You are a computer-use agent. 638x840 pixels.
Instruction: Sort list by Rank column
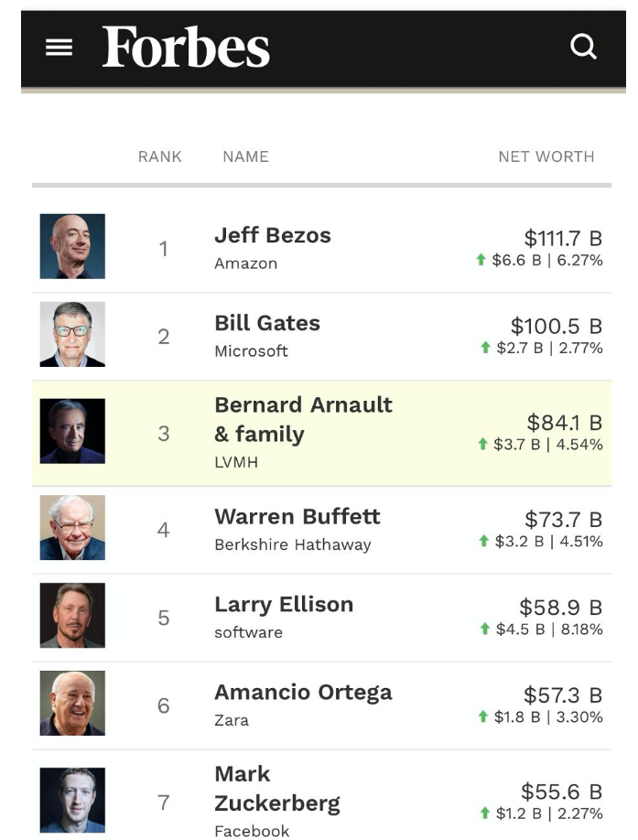click(x=160, y=156)
